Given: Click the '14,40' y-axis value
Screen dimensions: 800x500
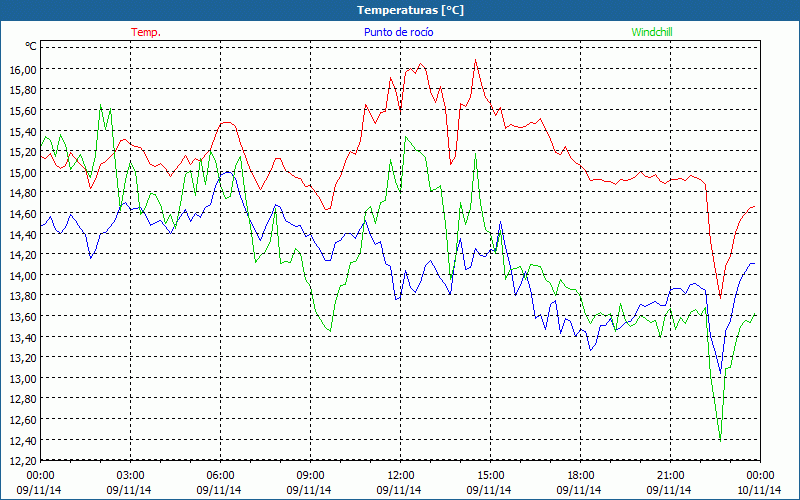Looking at the screenshot, I should (23, 234).
